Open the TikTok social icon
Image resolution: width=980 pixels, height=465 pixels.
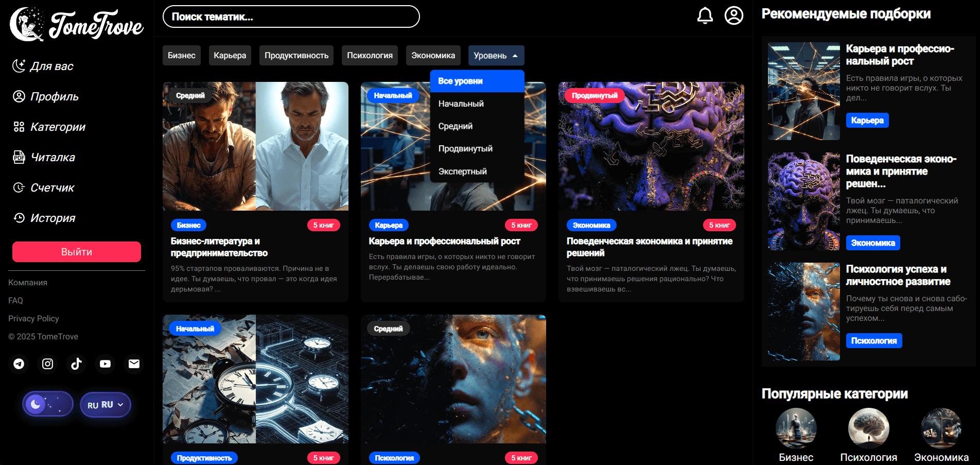(76, 364)
